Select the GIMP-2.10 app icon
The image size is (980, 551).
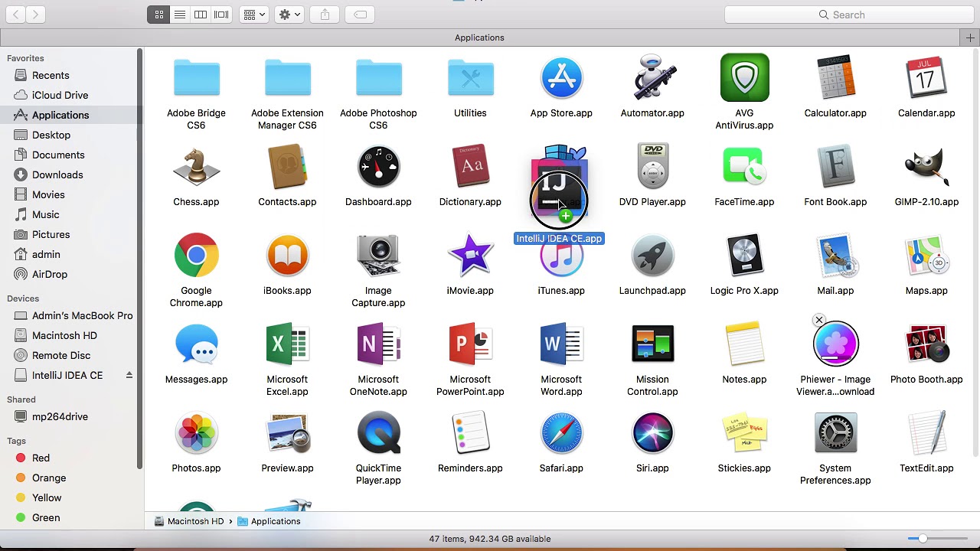(x=926, y=166)
